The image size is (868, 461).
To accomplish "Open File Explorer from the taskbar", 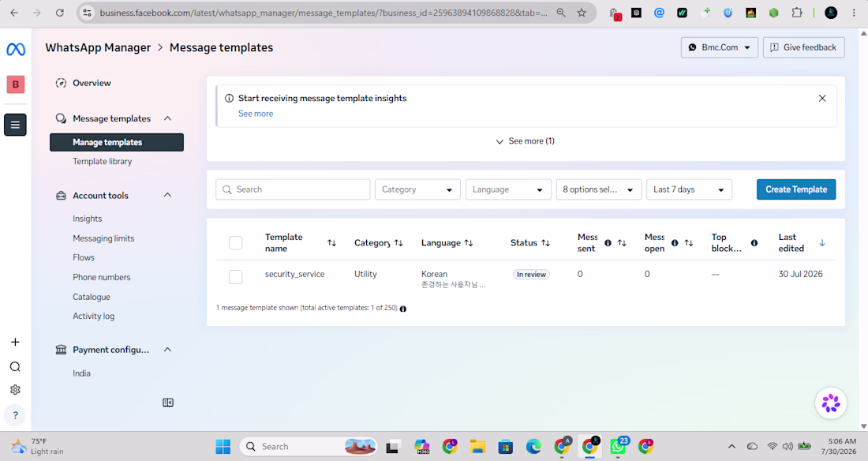I will (477, 446).
